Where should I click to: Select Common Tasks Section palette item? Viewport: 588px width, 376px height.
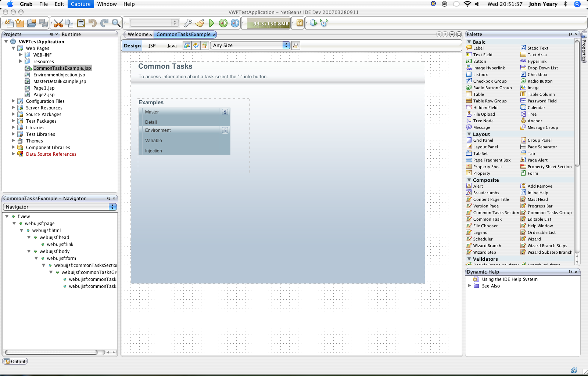(x=492, y=213)
